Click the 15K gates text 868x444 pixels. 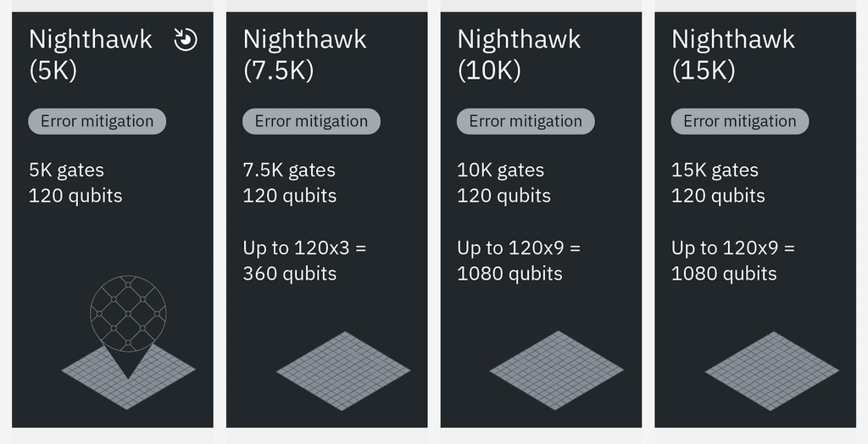click(715, 170)
